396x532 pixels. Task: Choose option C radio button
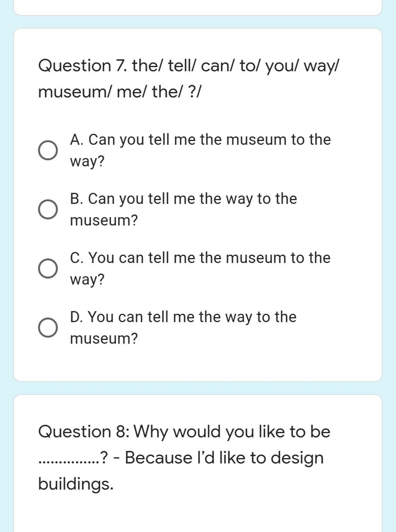click(48, 269)
